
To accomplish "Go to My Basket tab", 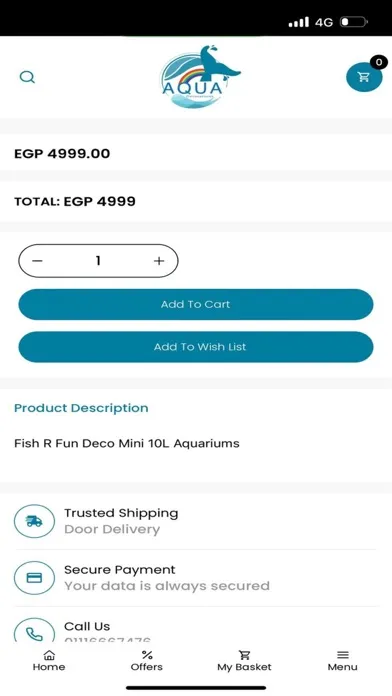I will click(244, 660).
